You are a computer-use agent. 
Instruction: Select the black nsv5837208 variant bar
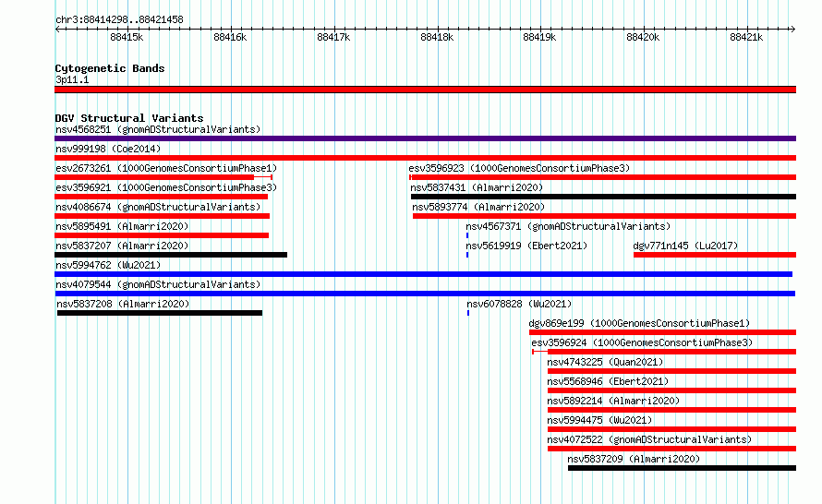pos(160,313)
